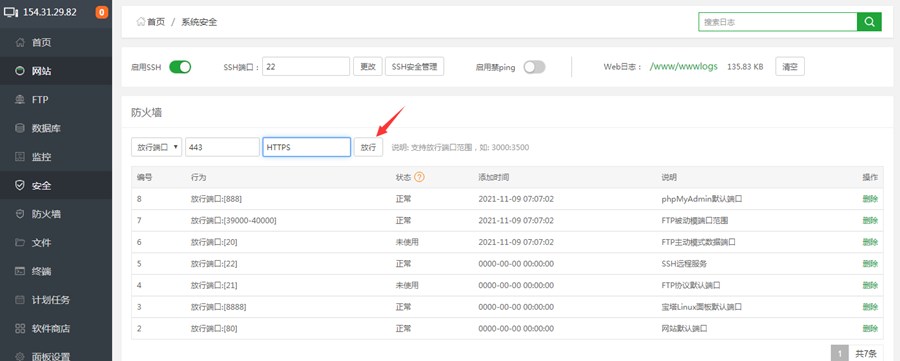This screenshot has height=361, width=900.
Task: Open the 数据库 database icon
Action: (x=20, y=129)
